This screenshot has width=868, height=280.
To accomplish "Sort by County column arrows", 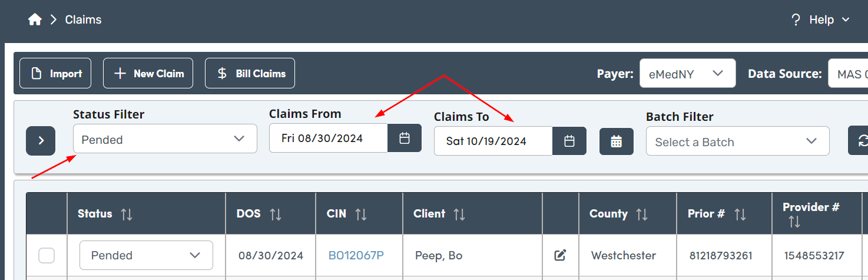I will (642, 214).
